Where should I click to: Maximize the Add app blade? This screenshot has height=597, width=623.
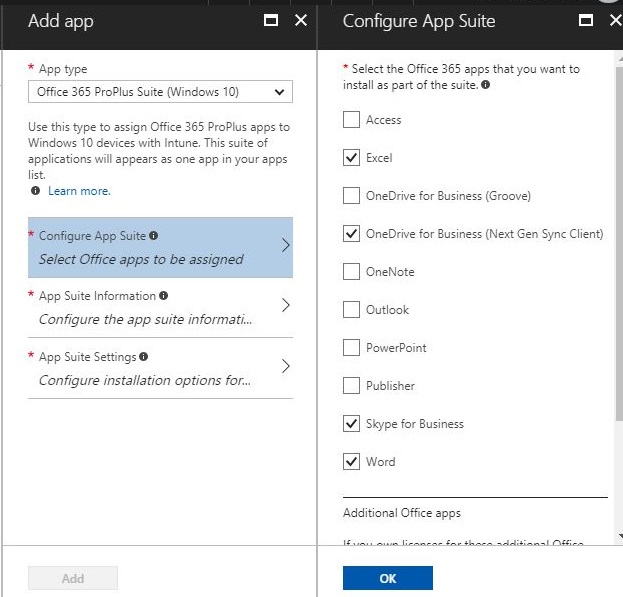pyautogui.click(x=271, y=20)
